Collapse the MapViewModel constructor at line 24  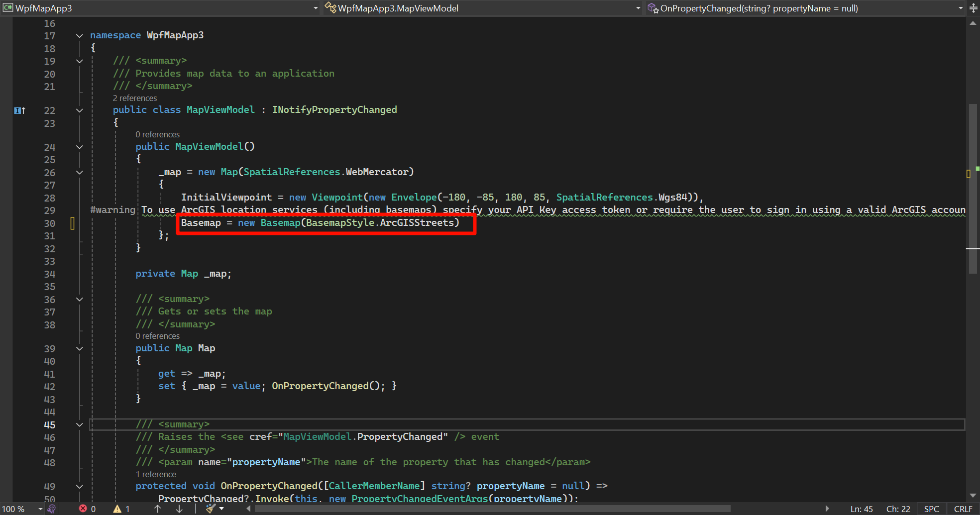[x=79, y=147]
